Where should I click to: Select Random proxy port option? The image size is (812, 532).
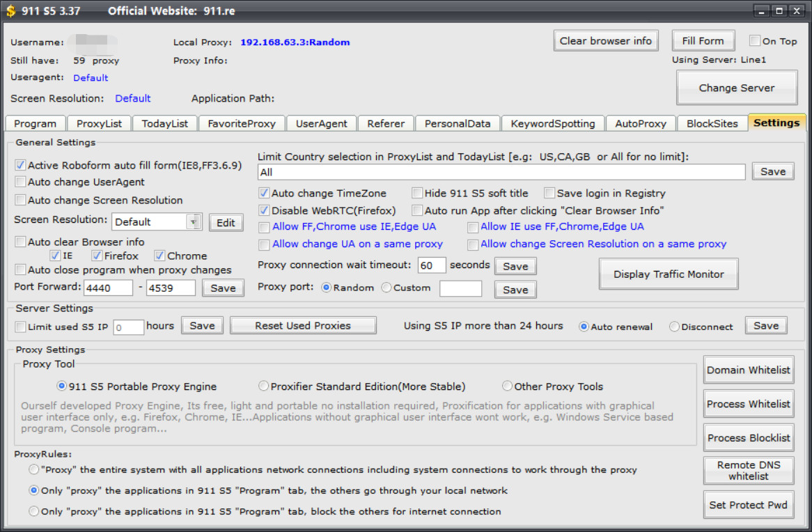326,288
